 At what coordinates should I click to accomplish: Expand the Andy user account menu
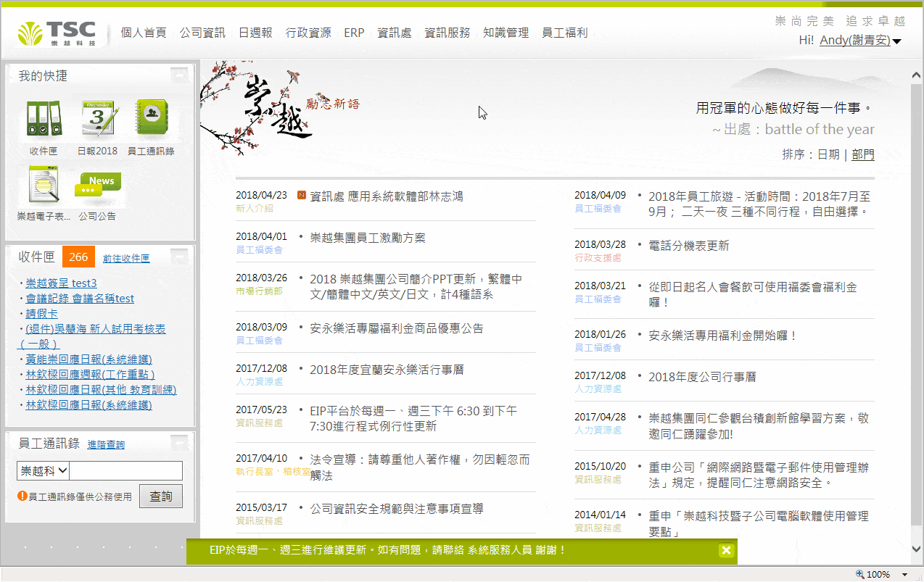point(897,41)
